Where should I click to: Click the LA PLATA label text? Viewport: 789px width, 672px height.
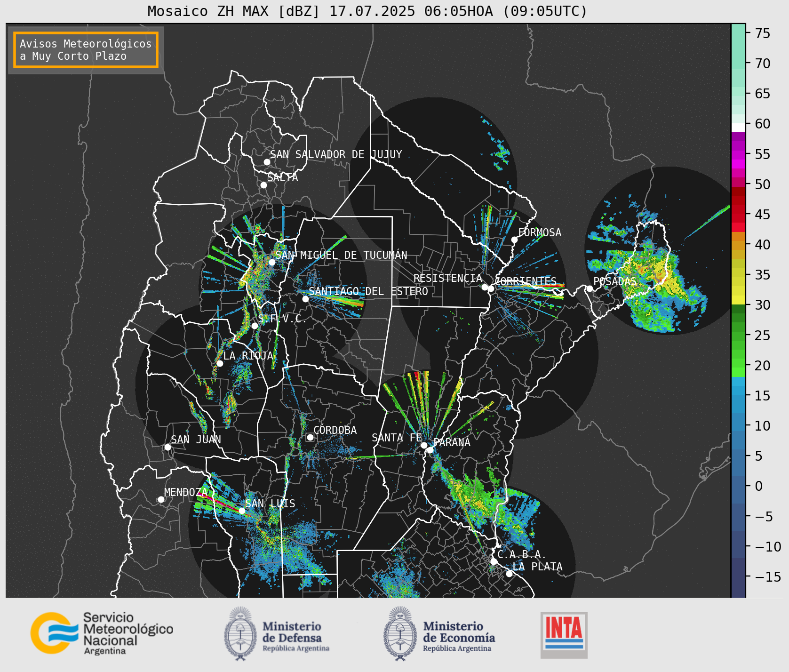coord(537,567)
